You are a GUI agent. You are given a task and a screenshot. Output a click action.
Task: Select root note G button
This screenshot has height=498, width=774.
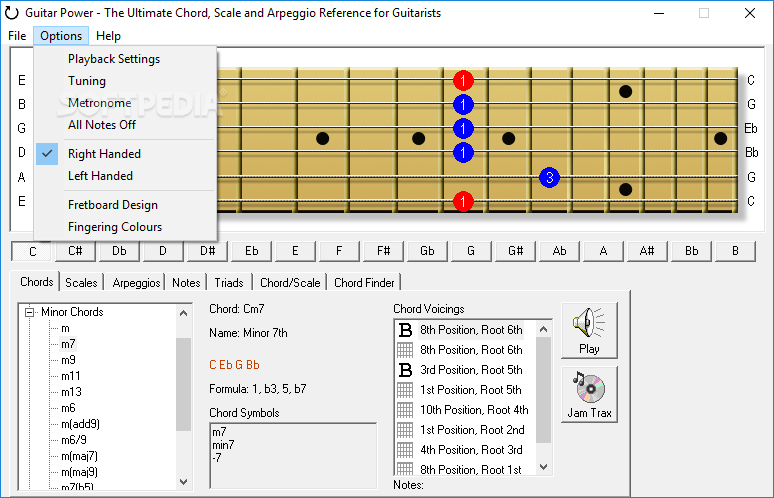tap(471, 251)
